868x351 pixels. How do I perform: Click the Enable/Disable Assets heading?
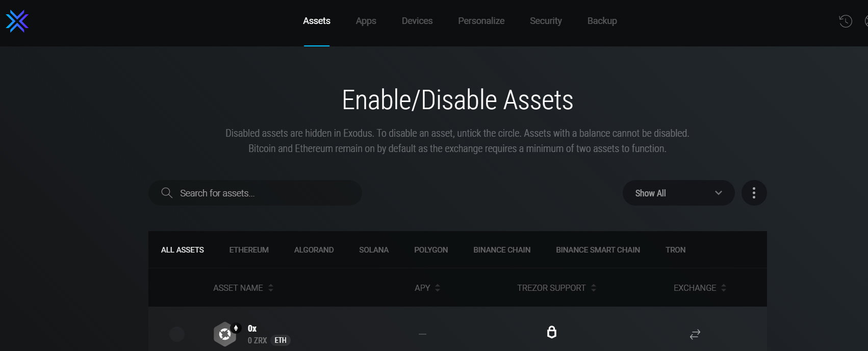[457, 100]
